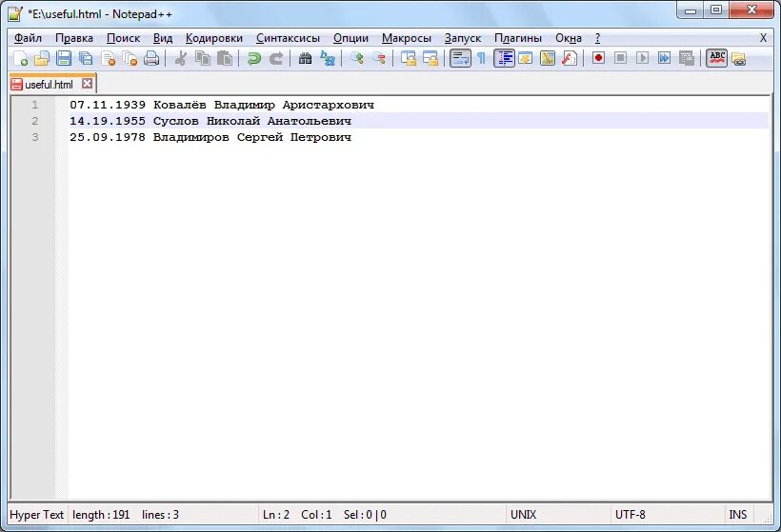Open the user-defined language dialog icon
The height and width of the screenshot is (532, 781).
tap(525, 58)
